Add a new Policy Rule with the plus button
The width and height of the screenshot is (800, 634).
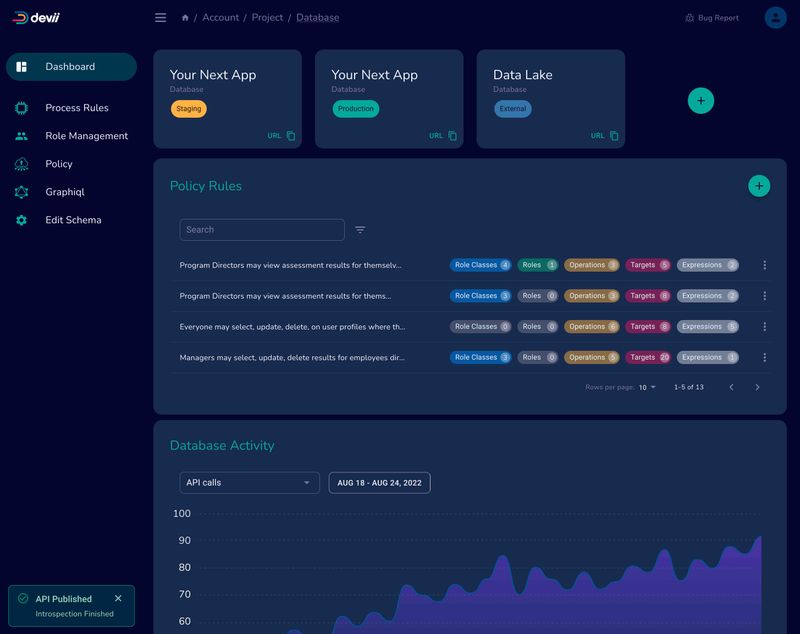[x=758, y=186]
